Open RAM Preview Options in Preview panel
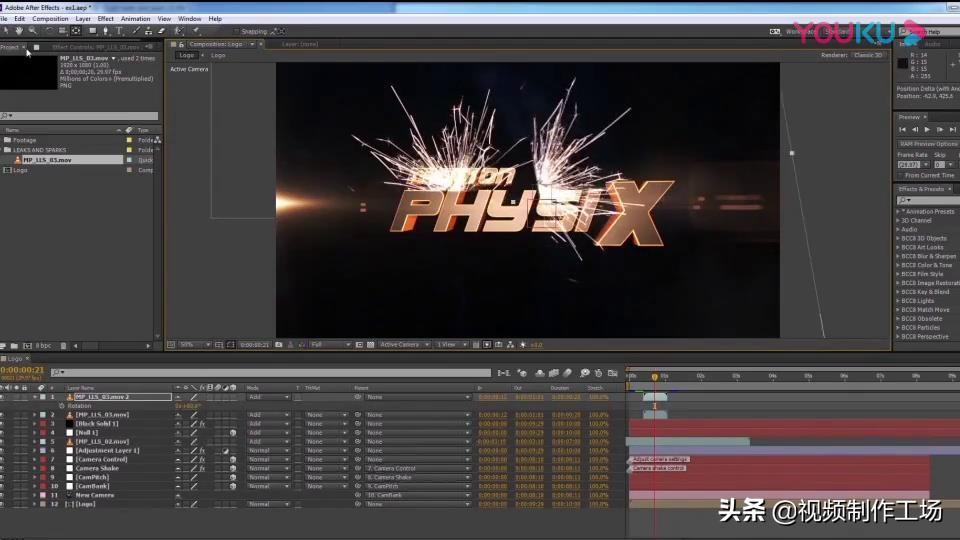 [x=928, y=144]
